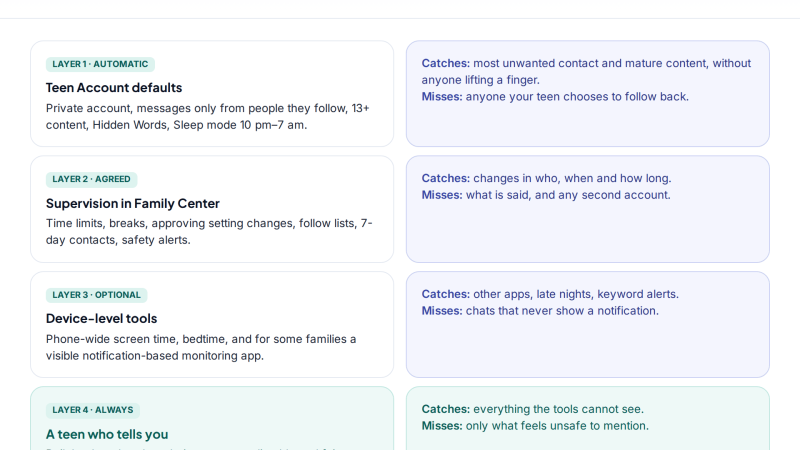Select the Supervision in Family Center heading
The image size is (800, 450).
tap(133, 204)
